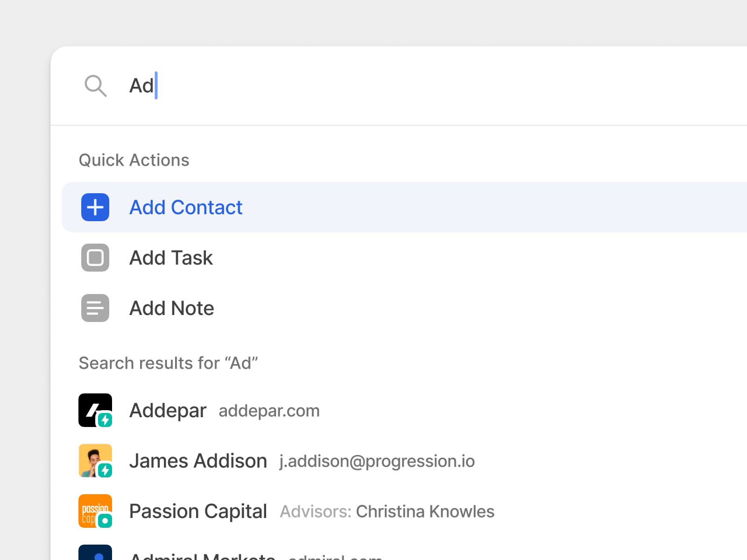
Task: Click the teal lightning badge on James Addison
Action: point(105,470)
